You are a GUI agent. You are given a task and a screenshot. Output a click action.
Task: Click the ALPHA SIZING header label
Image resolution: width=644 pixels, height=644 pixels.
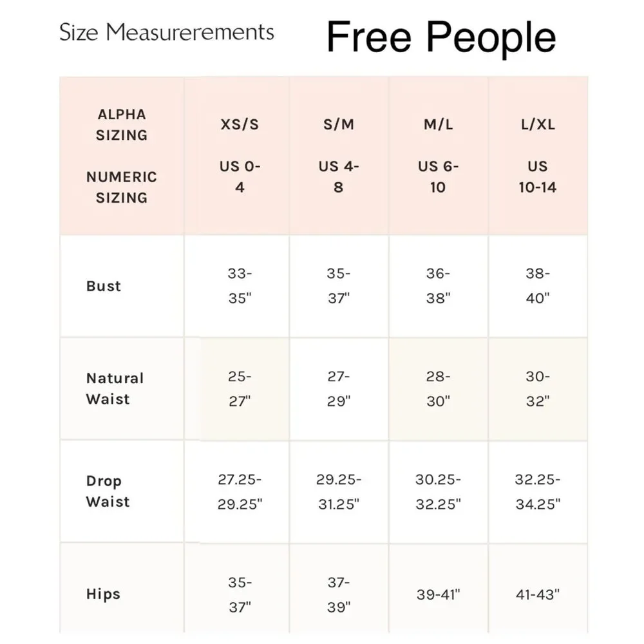coord(122,124)
